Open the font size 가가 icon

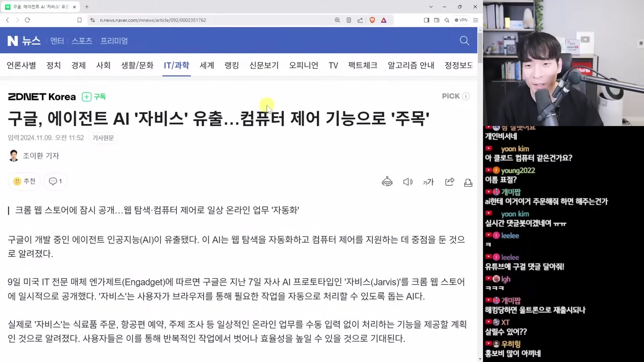(x=428, y=182)
